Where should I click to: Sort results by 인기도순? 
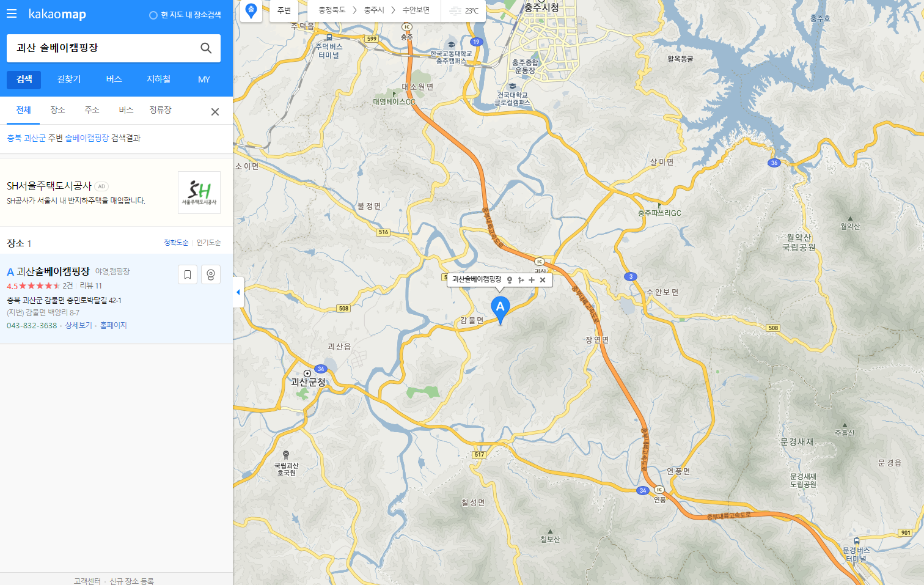pyautogui.click(x=208, y=243)
